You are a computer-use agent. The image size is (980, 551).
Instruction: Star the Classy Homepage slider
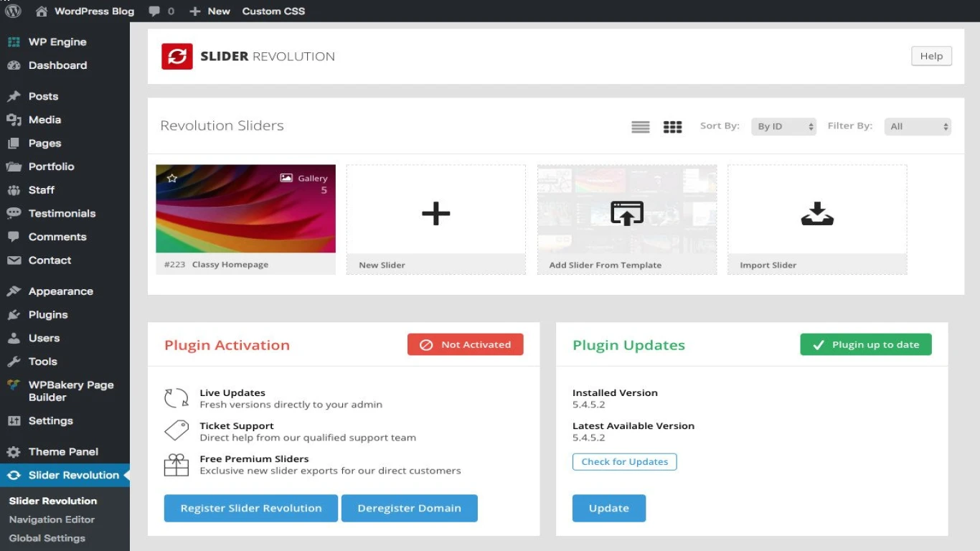pyautogui.click(x=172, y=178)
